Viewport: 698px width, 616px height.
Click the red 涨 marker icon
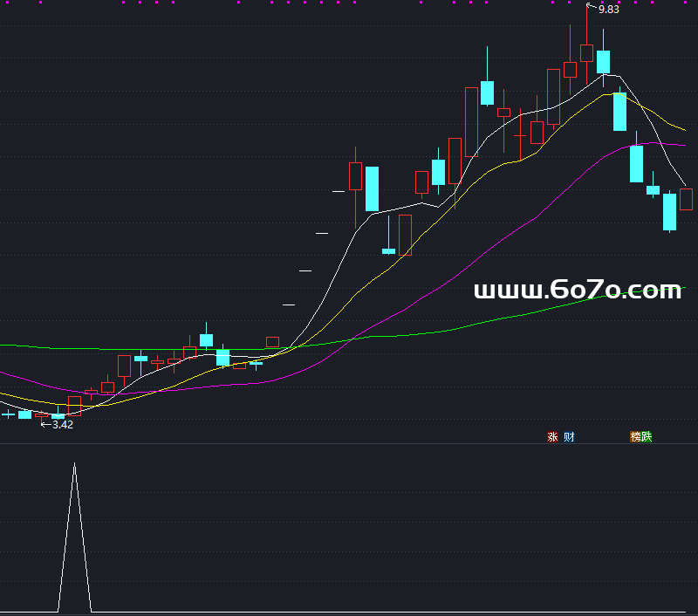[x=552, y=437]
